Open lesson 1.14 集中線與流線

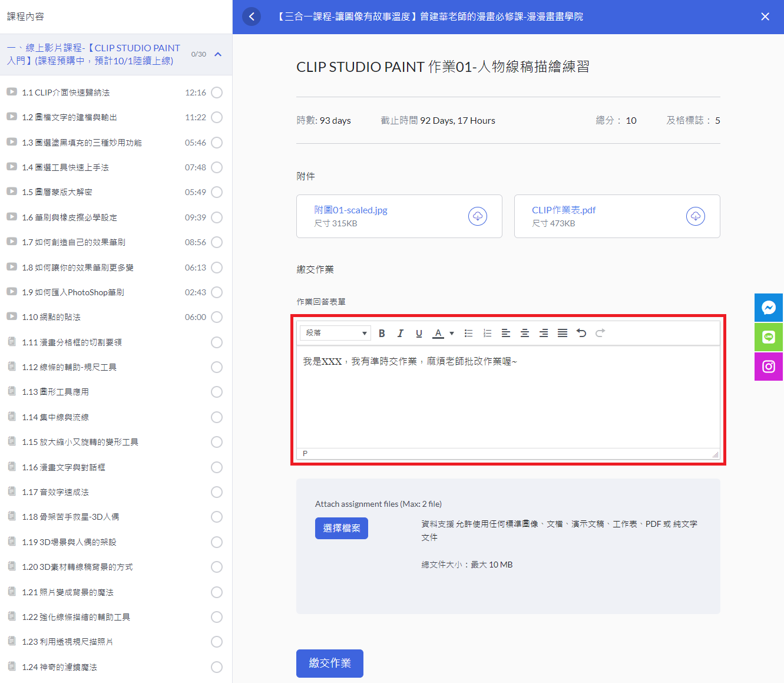coord(55,417)
